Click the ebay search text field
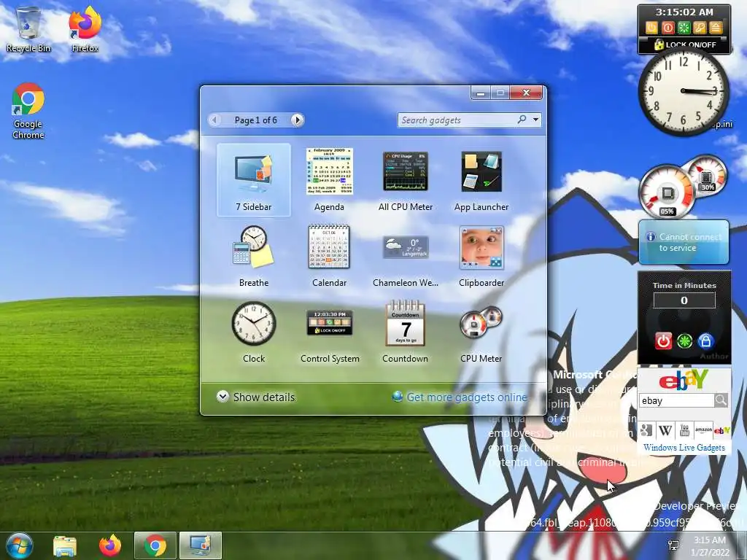 (x=676, y=400)
